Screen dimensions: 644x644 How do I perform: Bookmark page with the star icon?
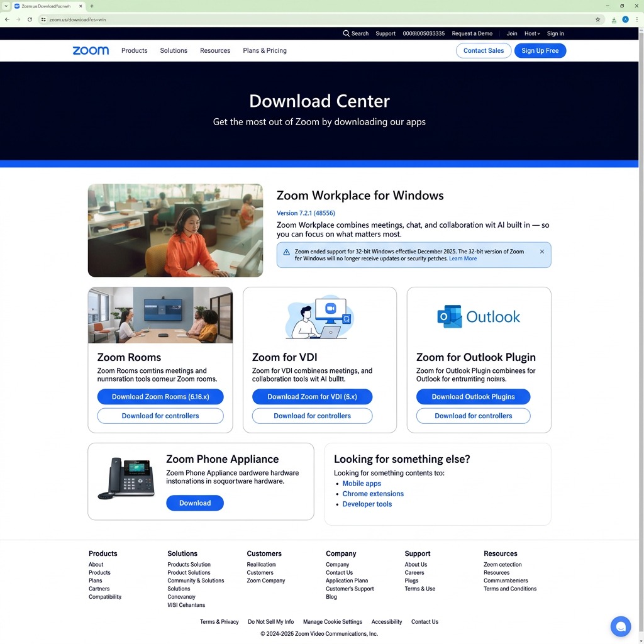[x=597, y=19]
